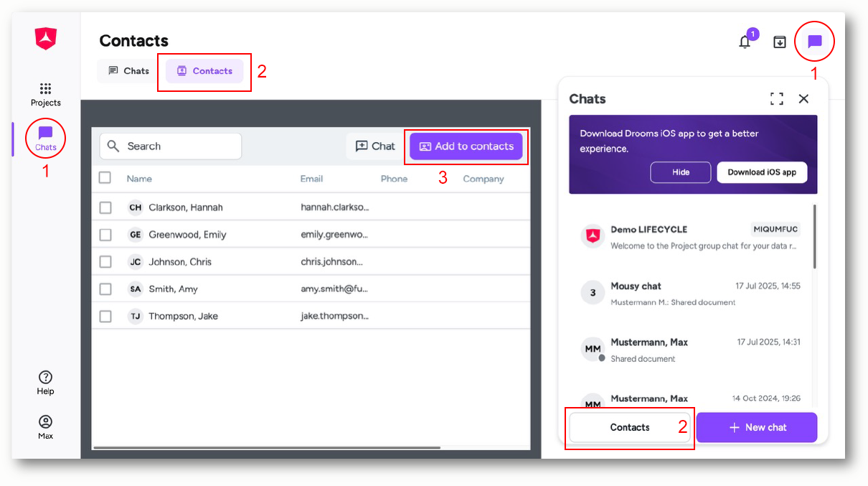This screenshot has height=486, width=868.
Task: Check the box for Smith, Amy
Action: pyautogui.click(x=105, y=289)
